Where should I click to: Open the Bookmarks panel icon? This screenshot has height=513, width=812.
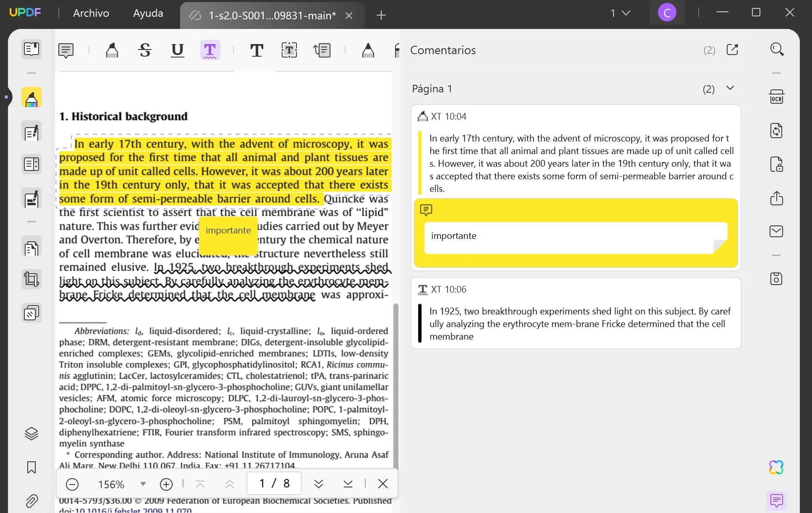coord(31,467)
